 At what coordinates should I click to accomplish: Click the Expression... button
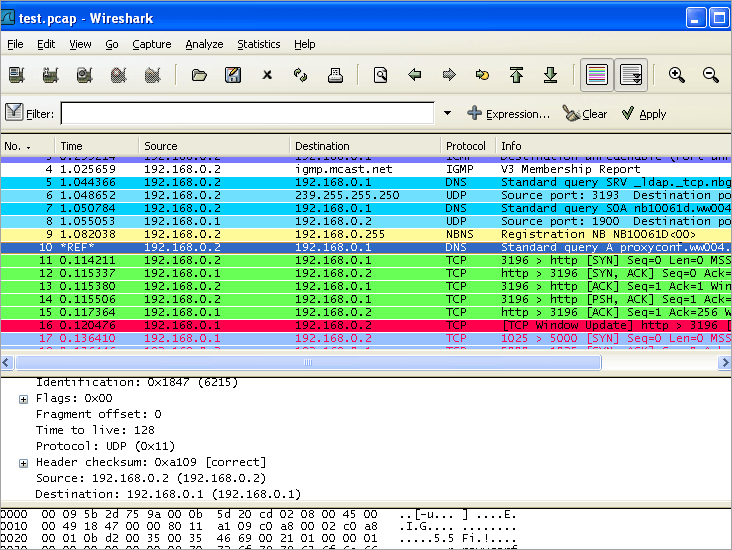[508, 114]
